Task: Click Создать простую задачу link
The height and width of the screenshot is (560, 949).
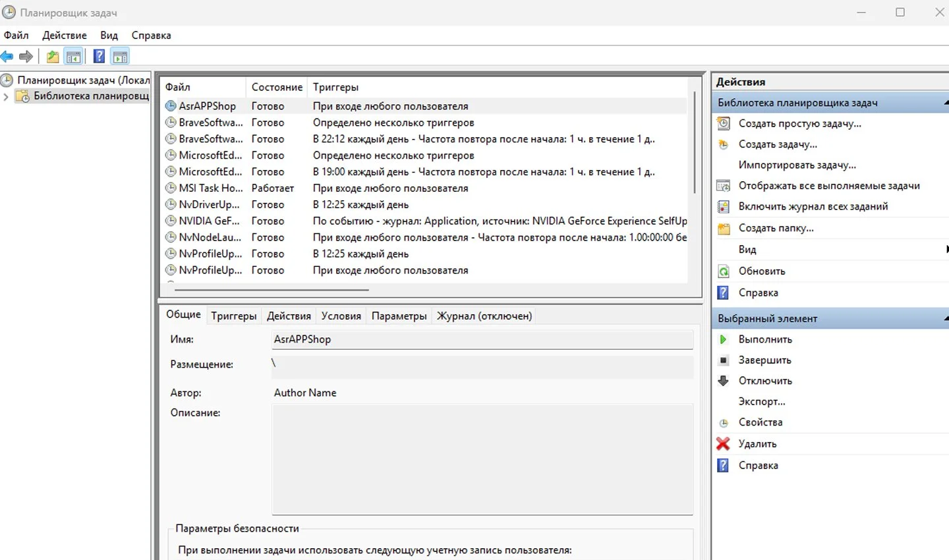Action: pos(800,124)
